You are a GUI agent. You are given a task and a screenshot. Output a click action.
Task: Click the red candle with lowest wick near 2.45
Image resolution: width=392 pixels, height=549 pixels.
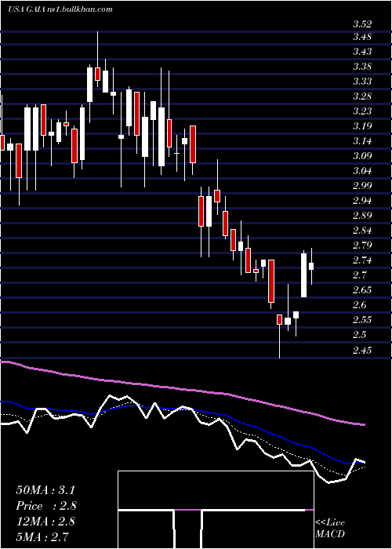[279, 336]
